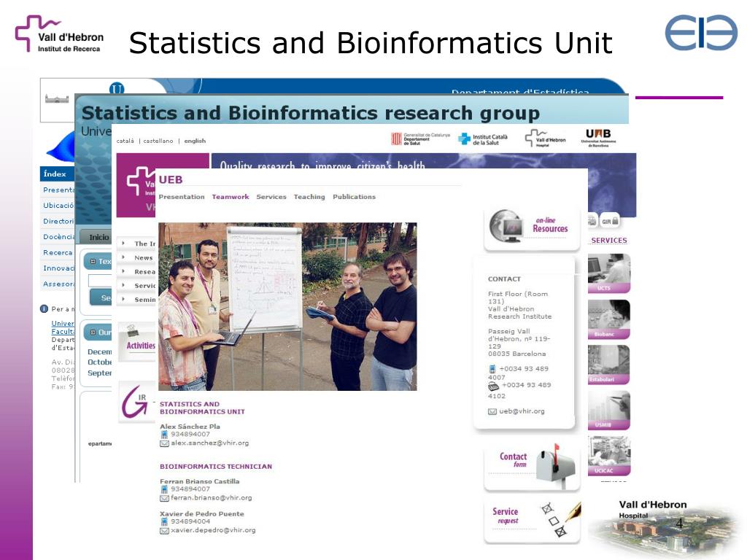Click the envelope icon beside ueb@vhir.org

tap(492, 411)
